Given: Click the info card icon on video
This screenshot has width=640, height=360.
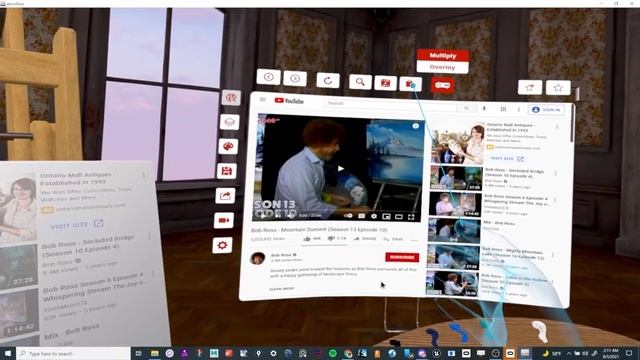Looking at the screenshot, I should (x=416, y=126).
